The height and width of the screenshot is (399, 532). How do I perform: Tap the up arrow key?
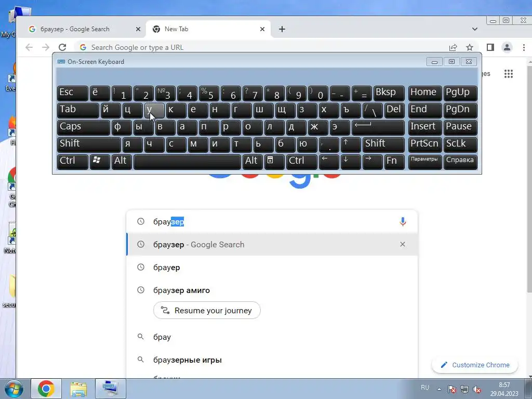coord(351,144)
